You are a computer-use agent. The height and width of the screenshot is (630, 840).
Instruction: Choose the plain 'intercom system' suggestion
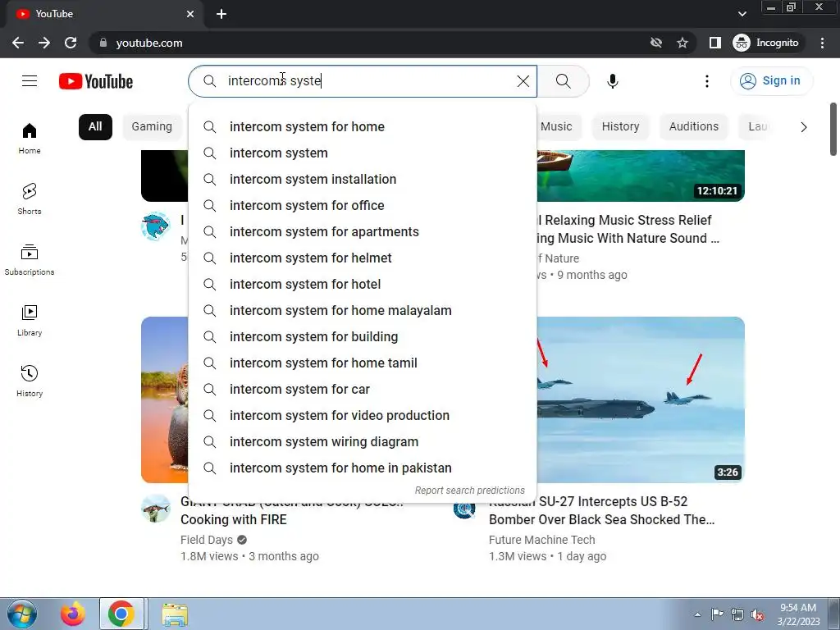(362, 153)
